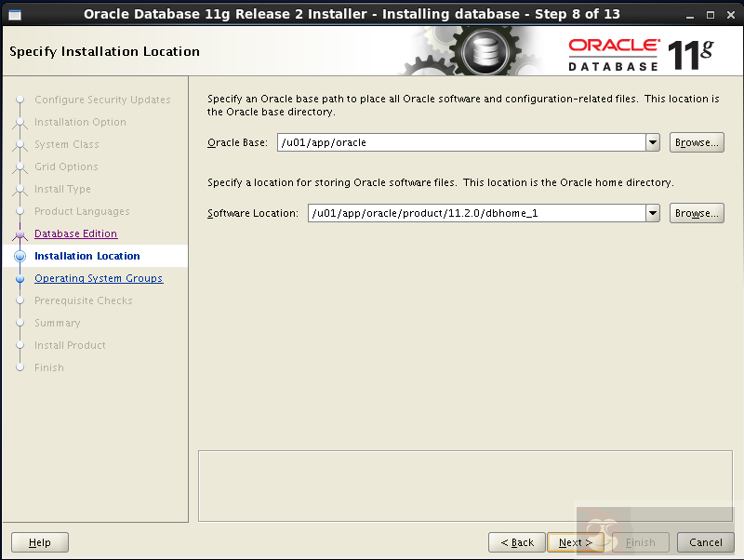The height and width of the screenshot is (560, 744).
Task: Click the installer window menu icon
Action: tap(13, 14)
